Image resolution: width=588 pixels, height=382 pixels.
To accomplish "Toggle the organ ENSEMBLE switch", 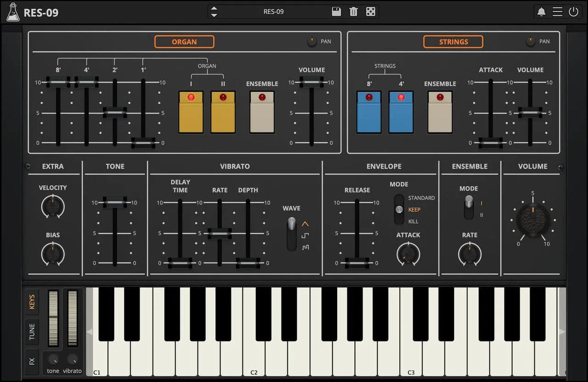I will (262, 112).
